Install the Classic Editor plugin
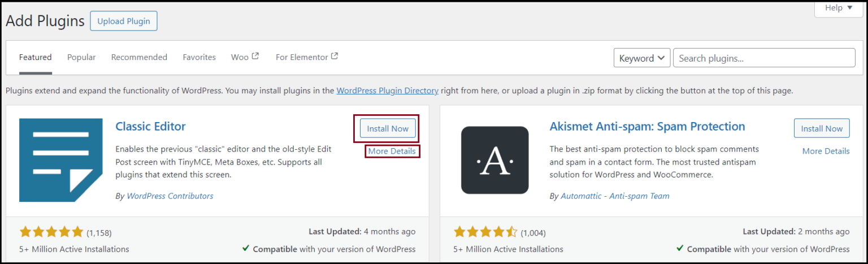This screenshot has width=868, height=264. pos(388,128)
